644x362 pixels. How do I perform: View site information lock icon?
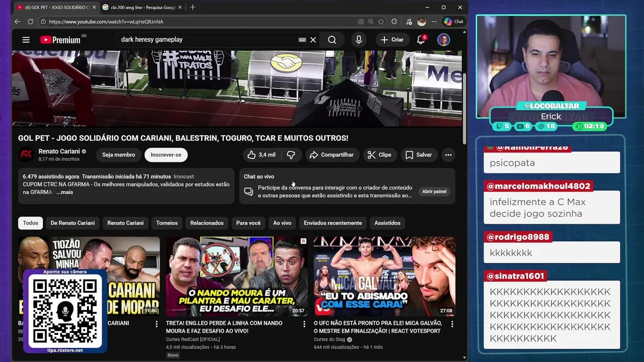43,22
